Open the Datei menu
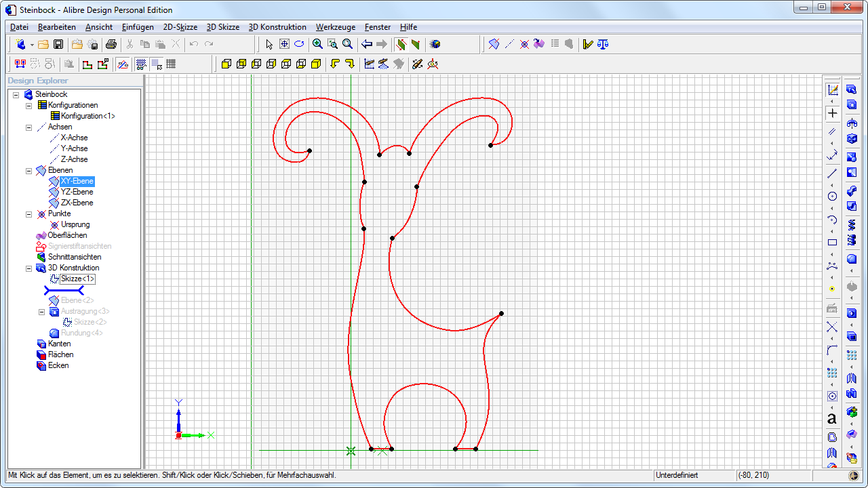 (x=19, y=27)
